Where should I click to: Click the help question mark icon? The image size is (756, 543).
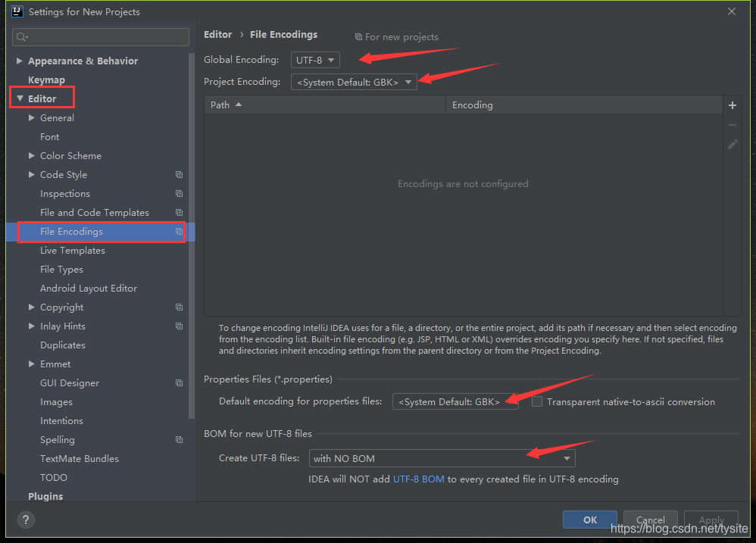[26, 520]
